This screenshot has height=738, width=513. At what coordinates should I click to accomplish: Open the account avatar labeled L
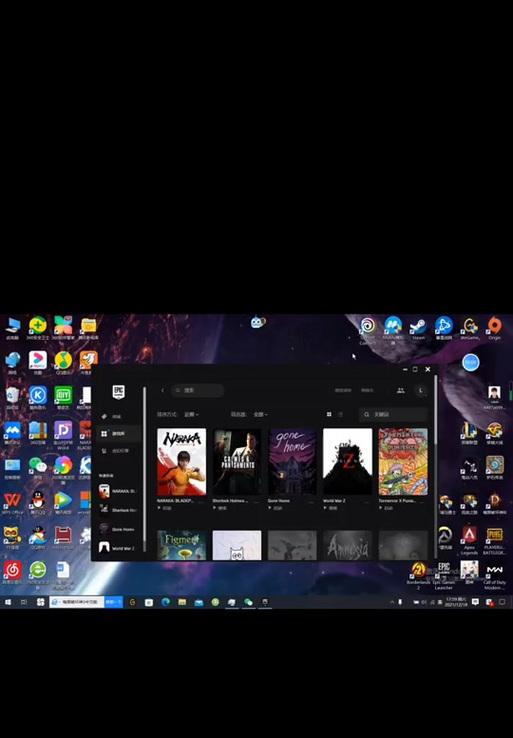(x=421, y=390)
